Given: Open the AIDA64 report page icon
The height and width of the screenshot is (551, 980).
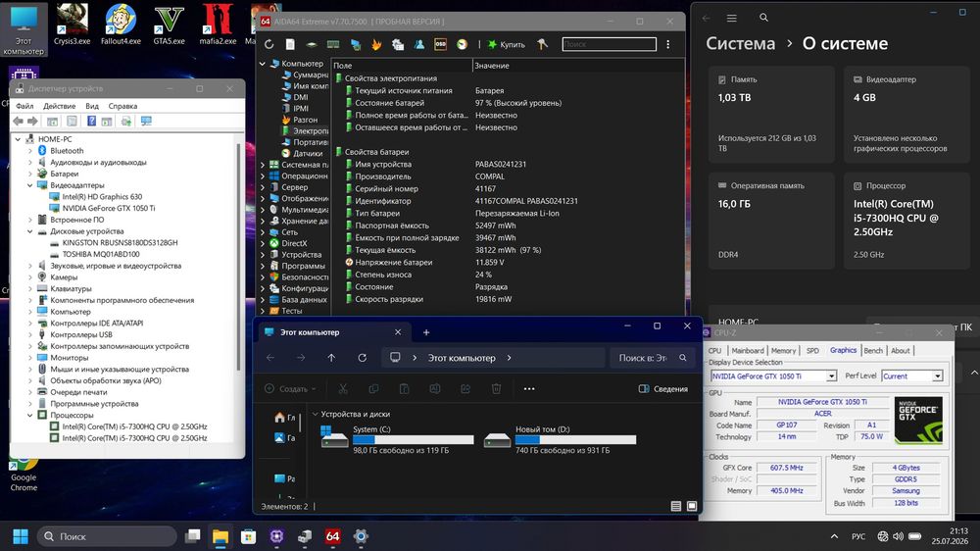Looking at the screenshot, I should pos(290,44).
